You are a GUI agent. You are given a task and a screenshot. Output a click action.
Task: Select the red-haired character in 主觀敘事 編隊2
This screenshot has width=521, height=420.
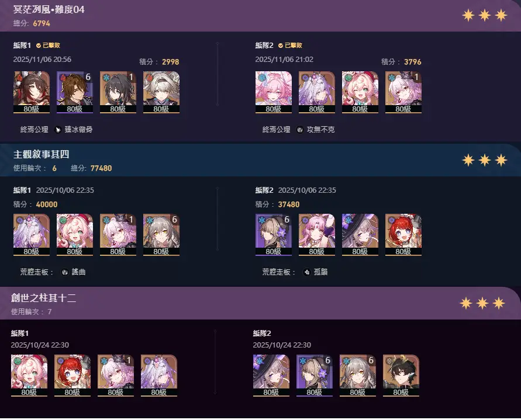tap(403, 235)
